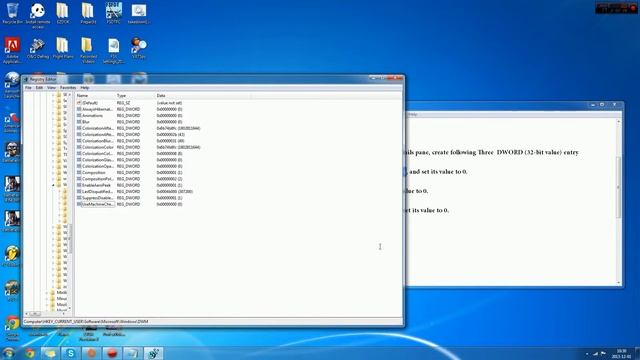640x360 pixels.
Task: Open Edit menu in Registry Editor
Action: (39, 88)
